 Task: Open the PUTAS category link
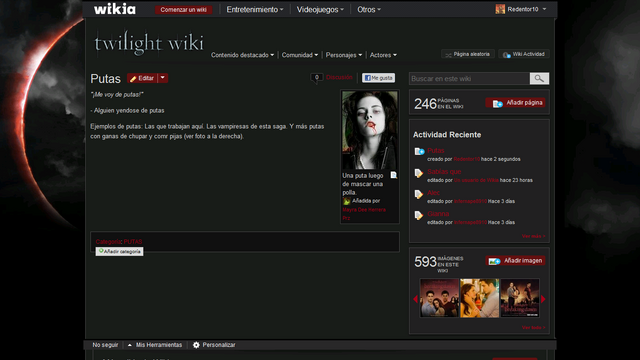[x=133, y=242]
